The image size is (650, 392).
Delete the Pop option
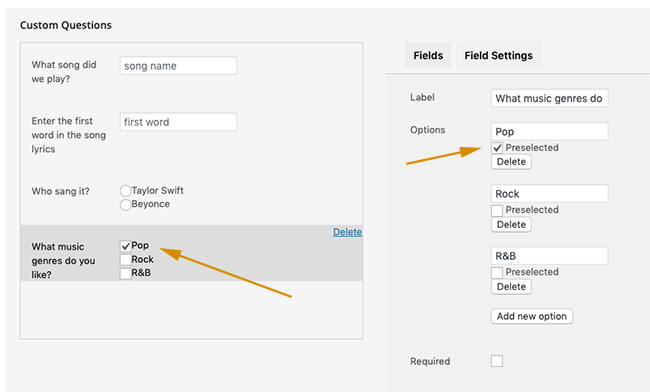click(x=511, y=162)
